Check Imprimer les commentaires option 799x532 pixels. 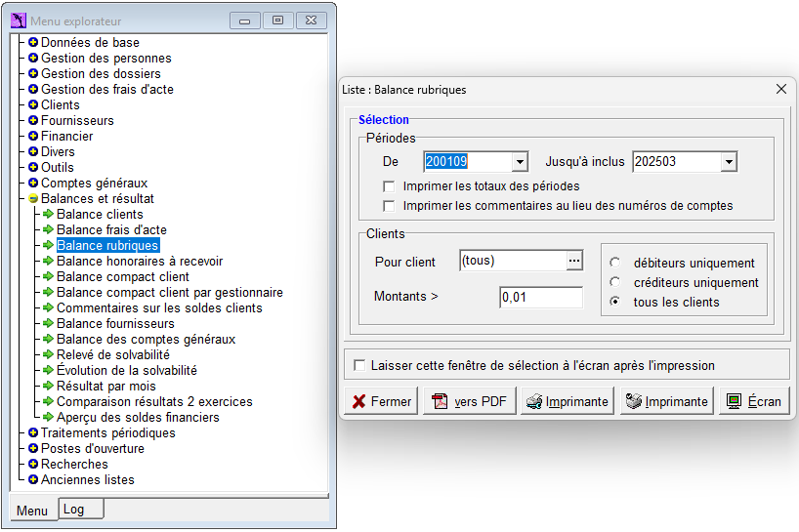tap(389, 206)
